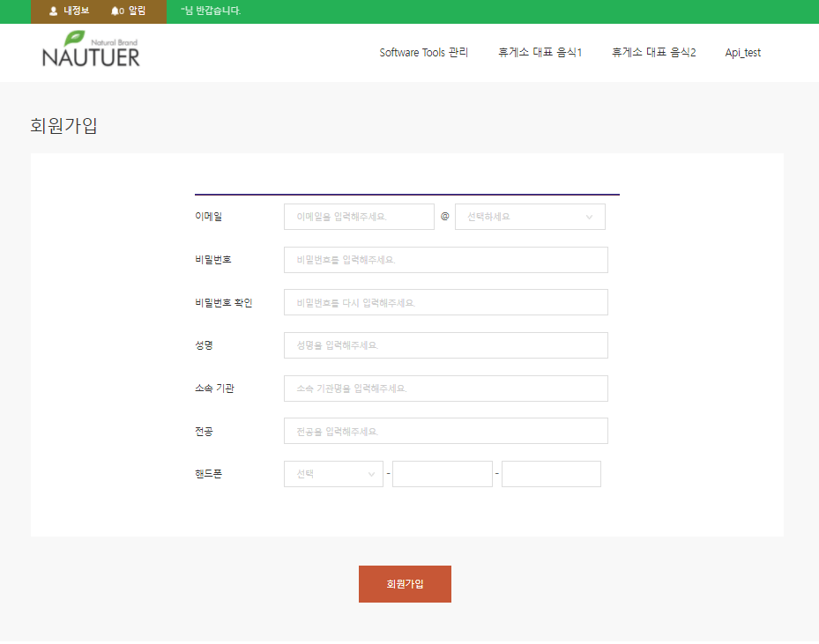The height and width of the screenshot is (644, 819).
Task: Open Software Tools 관리 menu
Action: coord(424,53)
